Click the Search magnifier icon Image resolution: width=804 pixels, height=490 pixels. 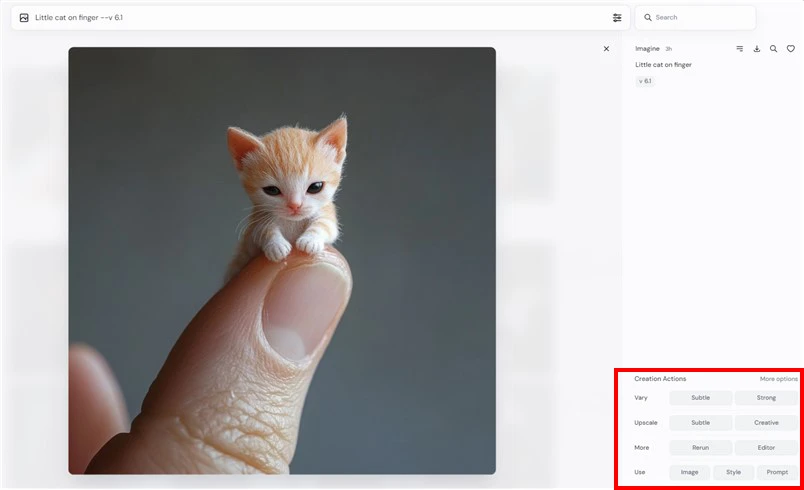point(648,17)
